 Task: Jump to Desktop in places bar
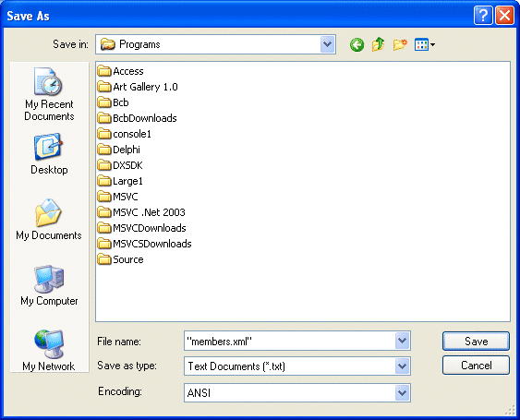point(49,154)
